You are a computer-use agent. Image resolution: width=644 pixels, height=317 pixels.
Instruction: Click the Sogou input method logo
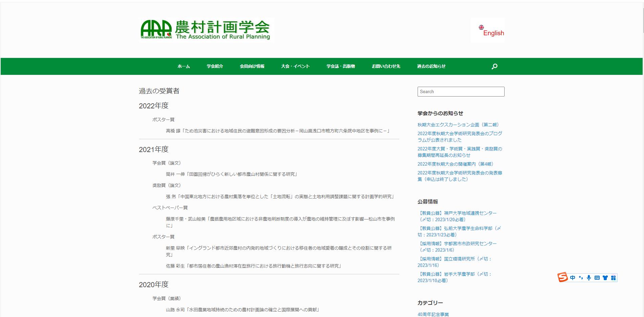[562, 277]
